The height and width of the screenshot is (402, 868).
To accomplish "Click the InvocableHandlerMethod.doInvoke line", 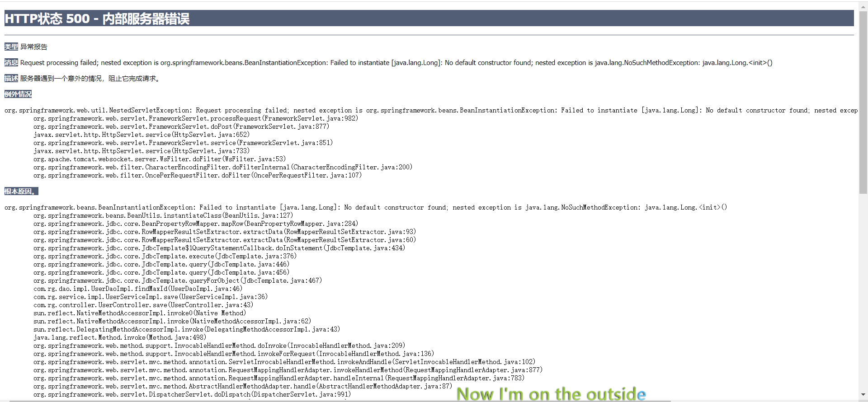I will tap(219, 346).
